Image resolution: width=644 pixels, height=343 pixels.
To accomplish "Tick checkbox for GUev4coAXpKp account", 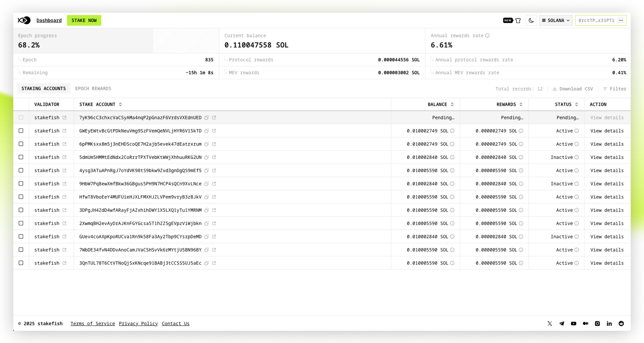I will point(21,236).
